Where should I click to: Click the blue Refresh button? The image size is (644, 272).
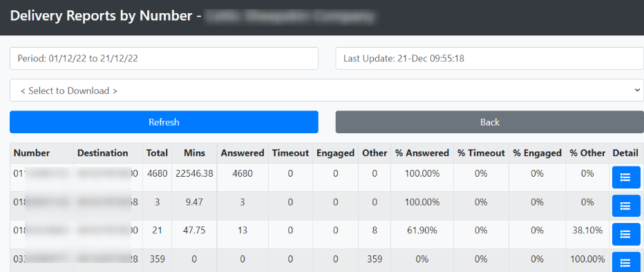click(x=164, y=122)
